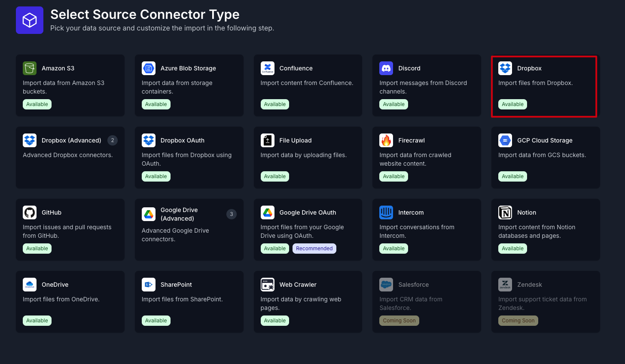Click the Discord logo icon
Image resolution: width=625 pixels, height=364 pixels.
(386, 68)
